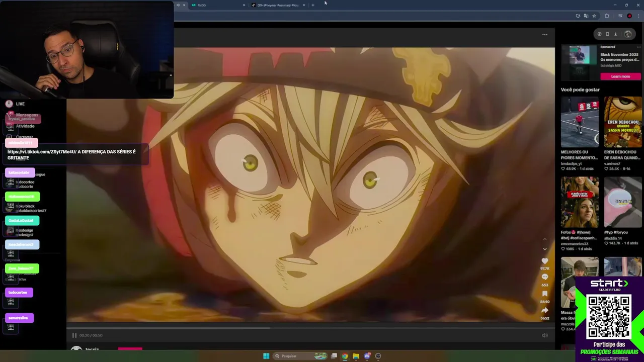Open the tecxiz author avatar
This screenshot has height=362, width=644.
pos(76,348)
